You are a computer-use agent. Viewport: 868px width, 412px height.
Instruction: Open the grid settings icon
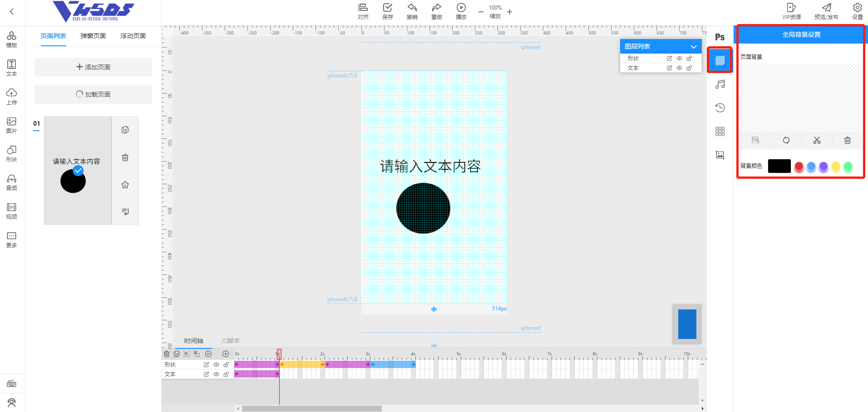click(x=720, y=131)
